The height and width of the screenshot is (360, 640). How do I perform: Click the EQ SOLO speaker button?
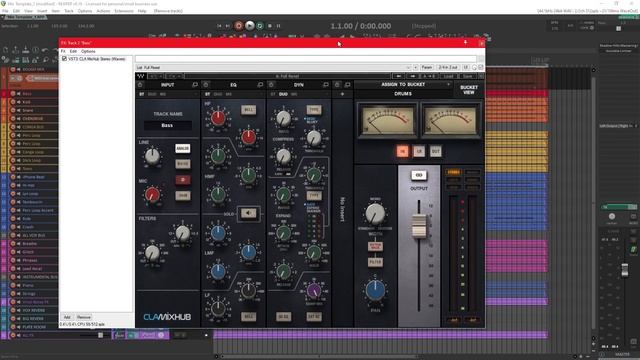tap(248, 213)
